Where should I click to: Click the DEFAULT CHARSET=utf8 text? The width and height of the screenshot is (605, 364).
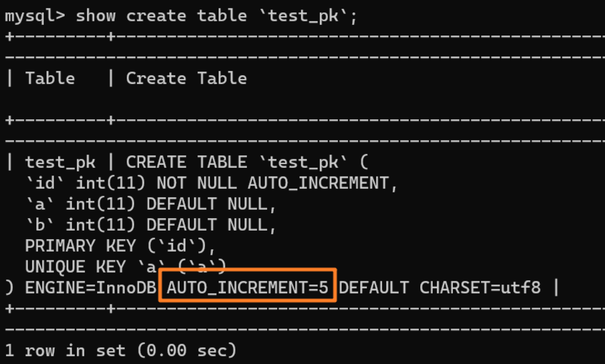(439, 287)
